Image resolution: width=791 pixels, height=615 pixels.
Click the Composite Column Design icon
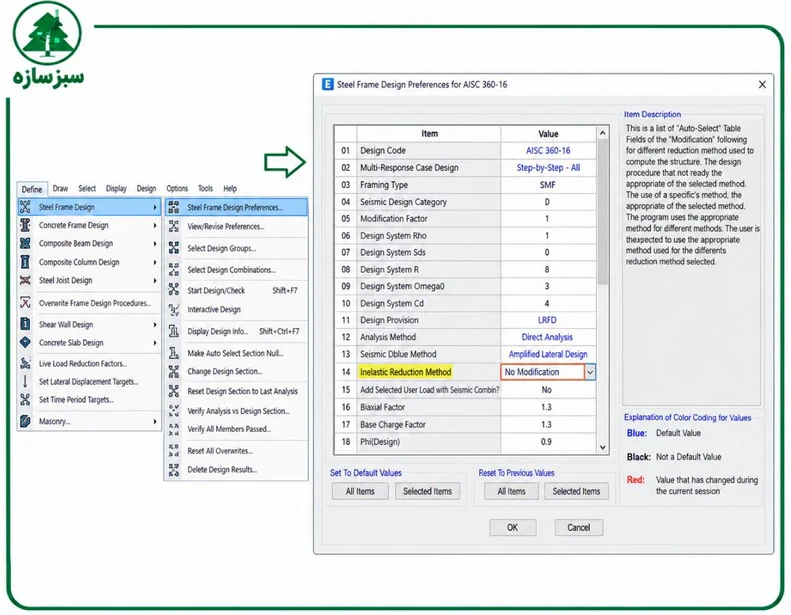point(25,262)
